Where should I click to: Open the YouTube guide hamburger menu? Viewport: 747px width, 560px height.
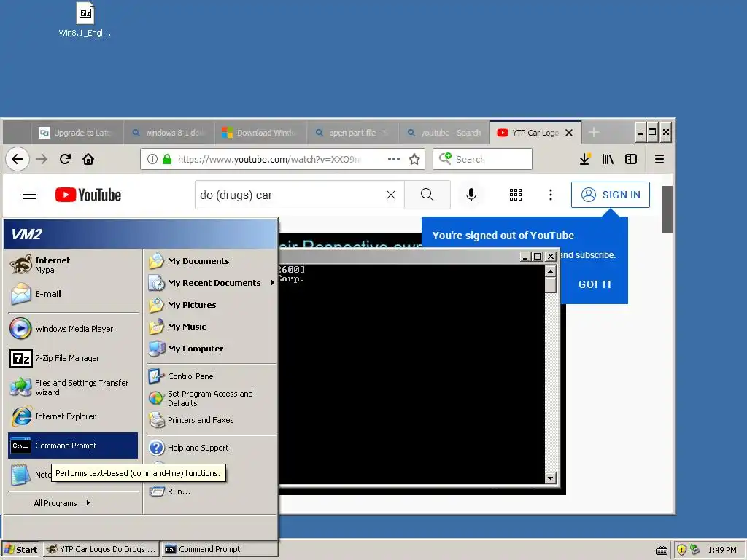pos(29,194)
